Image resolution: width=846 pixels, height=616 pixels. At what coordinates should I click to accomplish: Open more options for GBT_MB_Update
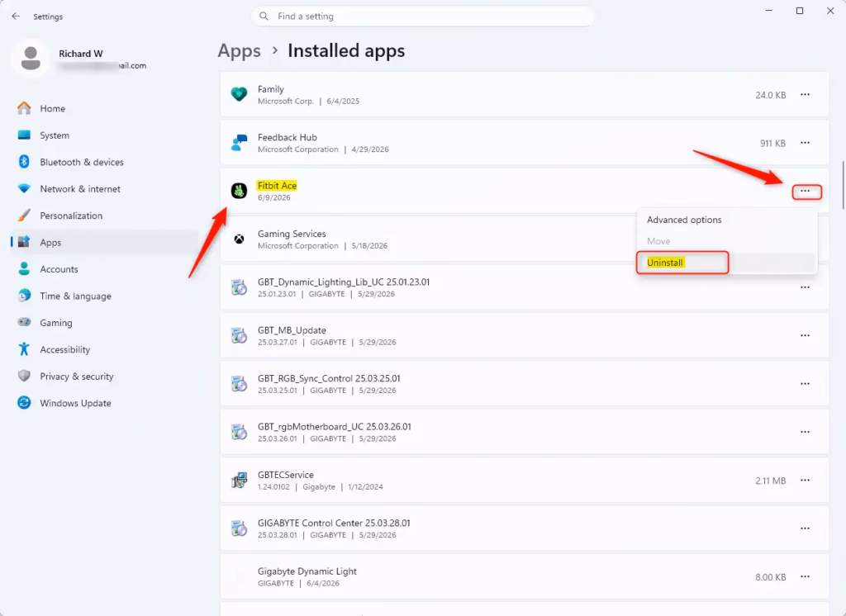pos(805,335)
